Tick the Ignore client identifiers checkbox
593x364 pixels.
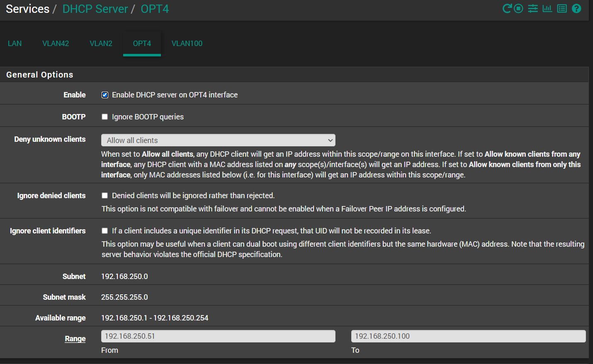click(x=105, y=231)
